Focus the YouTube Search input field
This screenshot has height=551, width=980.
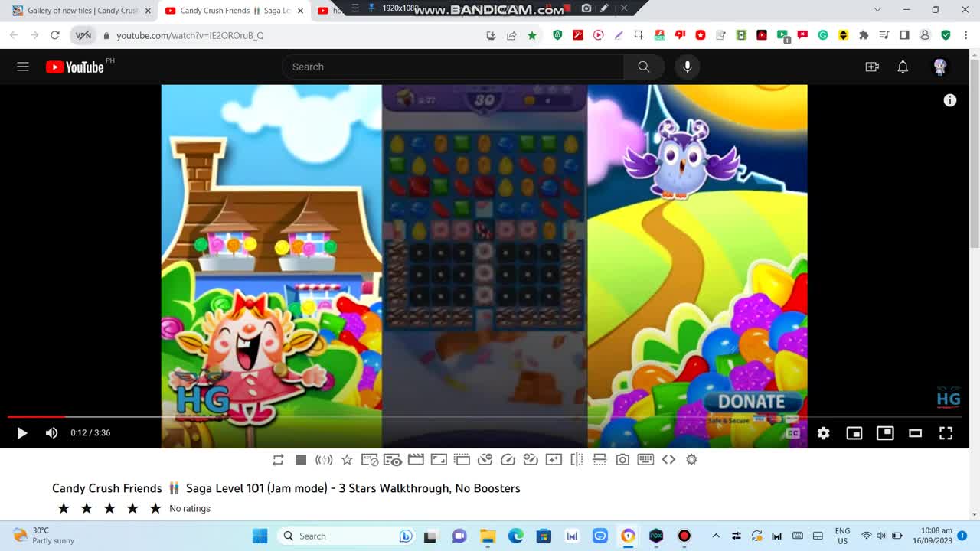[x=452, y=67]
